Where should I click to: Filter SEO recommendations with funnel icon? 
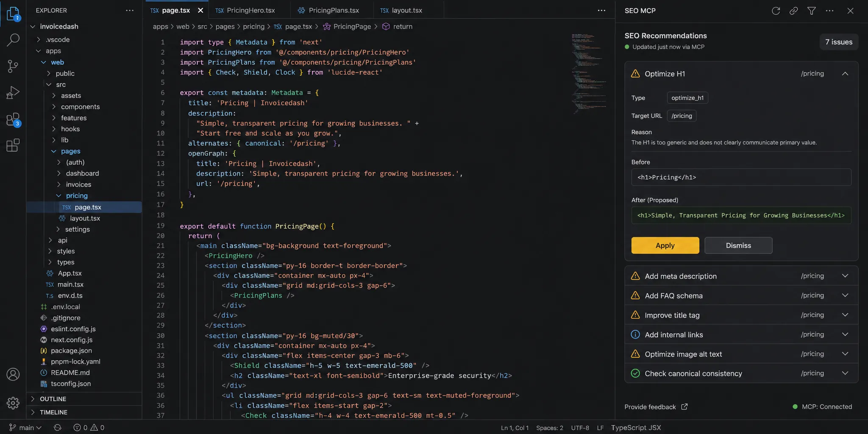tap(811, 11)
